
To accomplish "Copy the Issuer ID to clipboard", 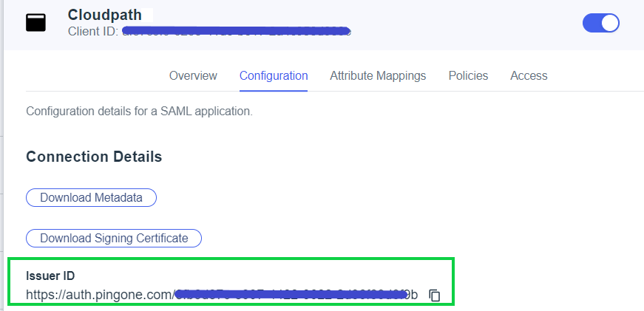I will 435,295.
